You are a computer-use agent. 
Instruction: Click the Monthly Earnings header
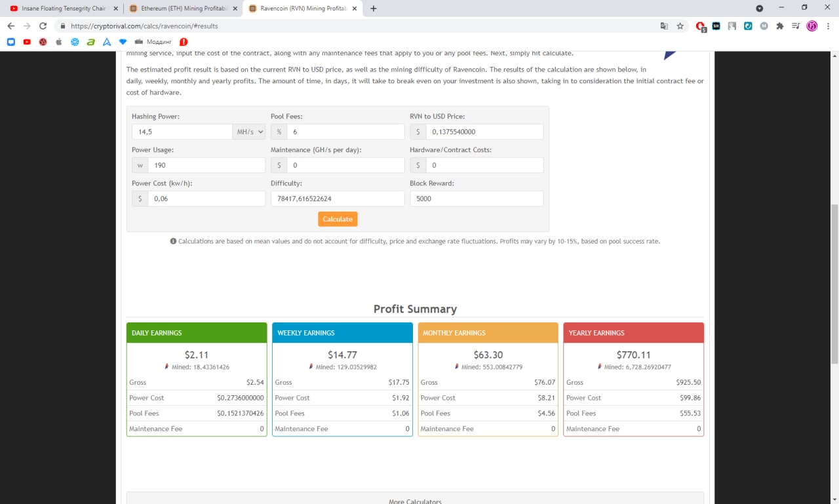click(488, 332)
